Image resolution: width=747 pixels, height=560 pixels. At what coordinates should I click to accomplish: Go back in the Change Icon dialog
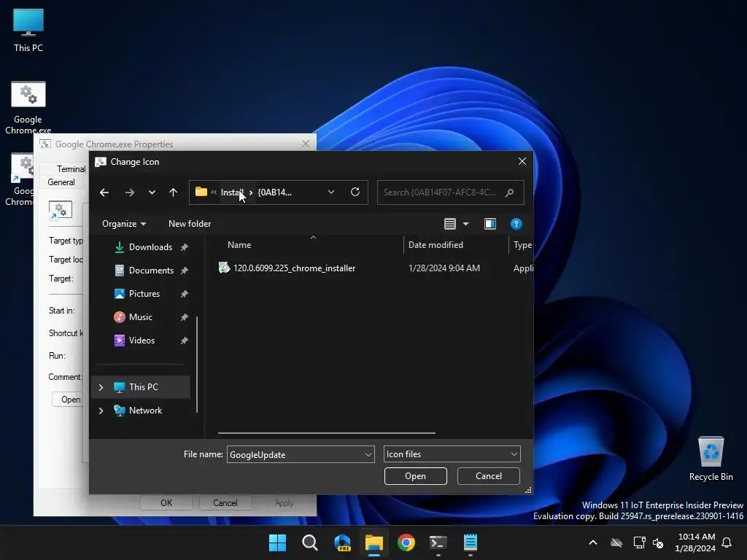104,192
